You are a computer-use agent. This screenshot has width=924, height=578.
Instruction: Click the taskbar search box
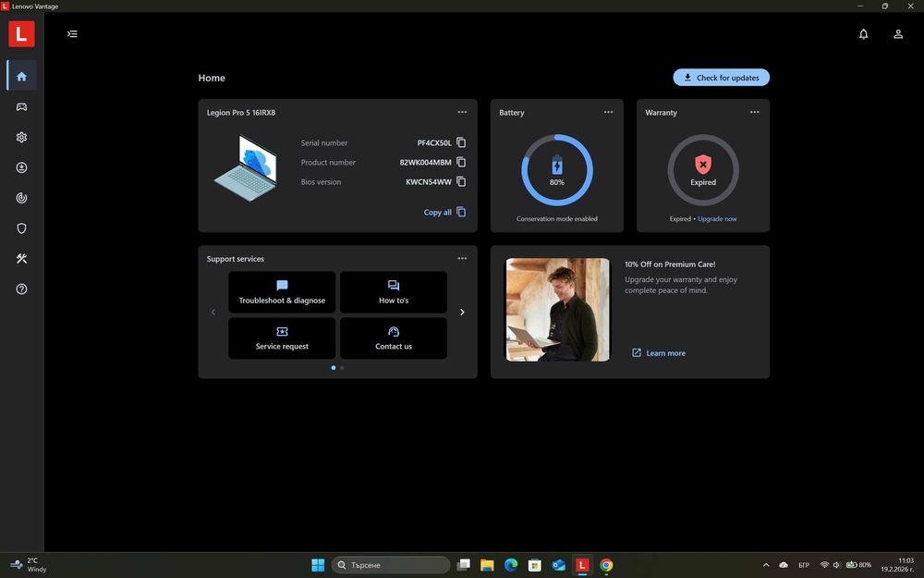coord(391,565)
